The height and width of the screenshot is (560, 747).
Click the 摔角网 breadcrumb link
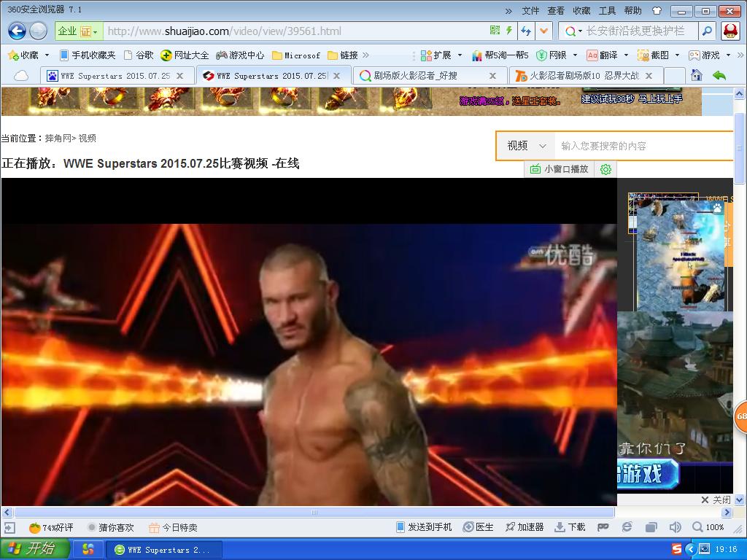57,138
